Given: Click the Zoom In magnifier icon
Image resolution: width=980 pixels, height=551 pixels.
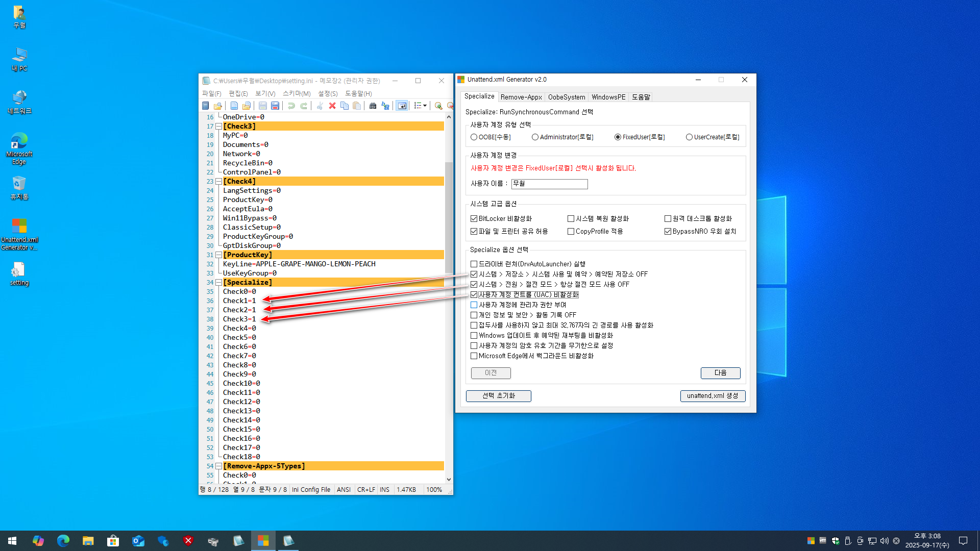Looking at the screenshot, I should 438,106.
